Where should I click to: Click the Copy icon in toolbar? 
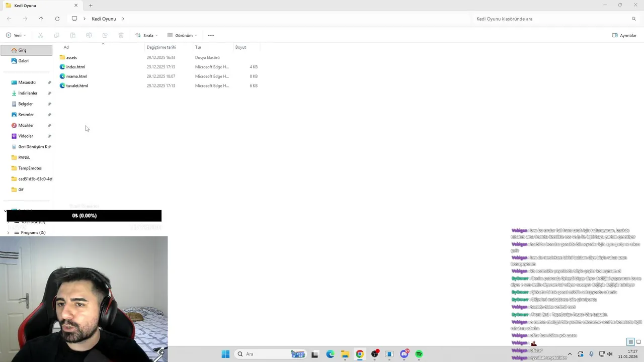point(56,35)
